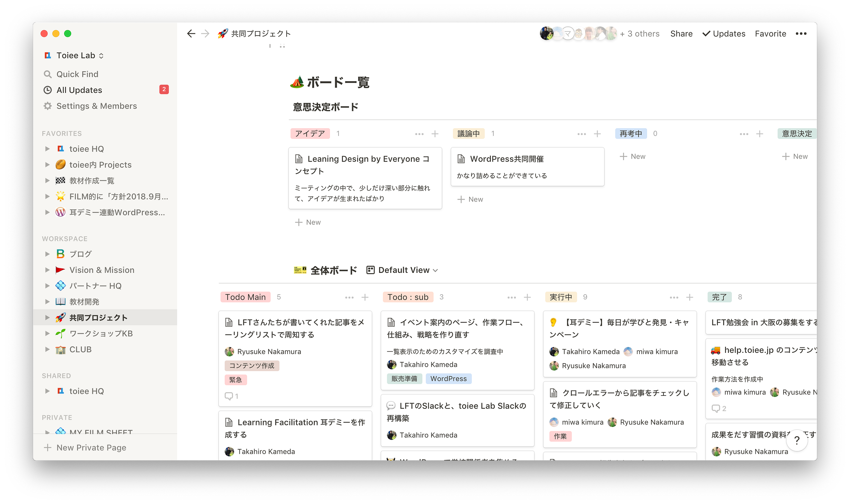The image size is (850, 504).
Task: Expand ブログ page tree
Action: pos(47,254)
